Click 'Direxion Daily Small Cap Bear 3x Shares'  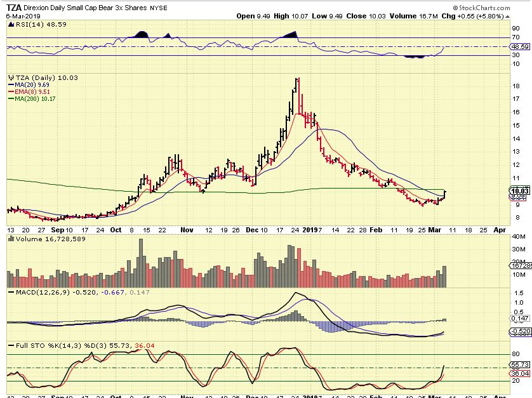[x=86, y=8]
